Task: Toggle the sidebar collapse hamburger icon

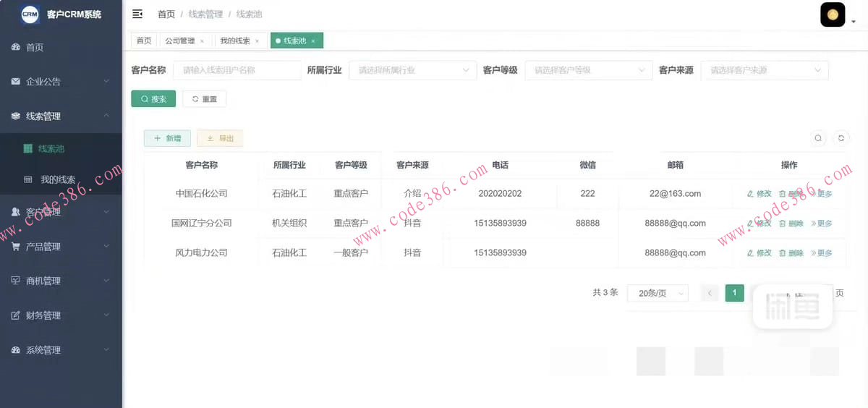Action: (x=137, y=14)
